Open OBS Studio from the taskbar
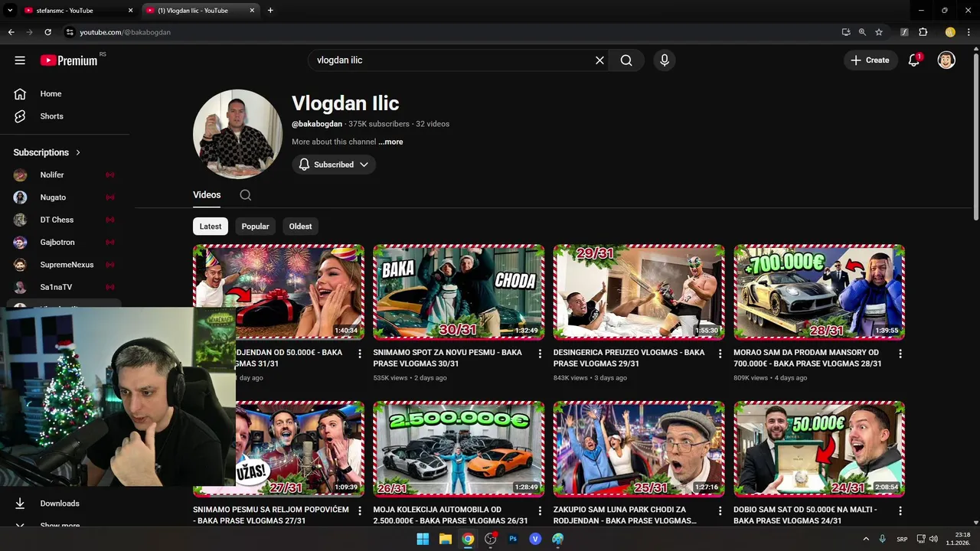The image size is (980, 551). (x=491, y=539)
